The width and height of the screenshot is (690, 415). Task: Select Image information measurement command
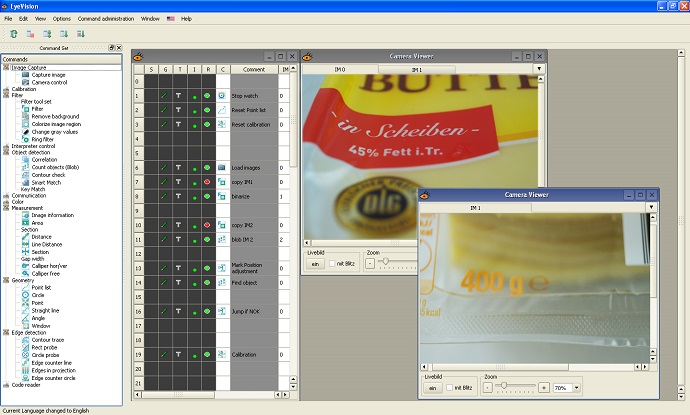[52, 215]
